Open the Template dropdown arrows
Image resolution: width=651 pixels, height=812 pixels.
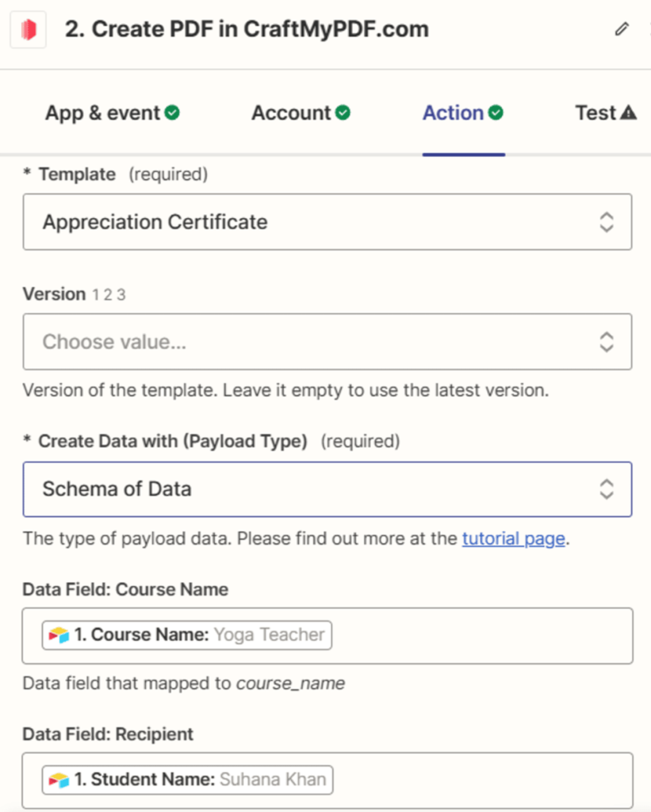(607, 222)
